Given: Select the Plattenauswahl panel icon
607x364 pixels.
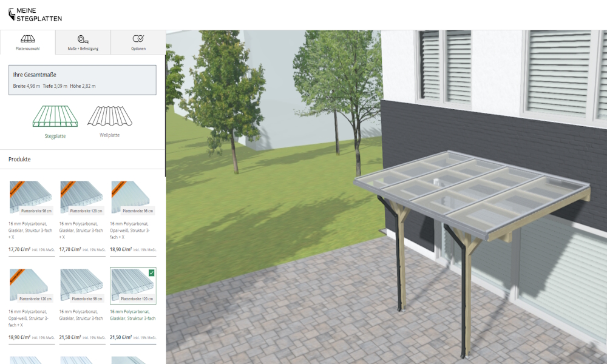Looking at the screenshot, I should 27,39.
